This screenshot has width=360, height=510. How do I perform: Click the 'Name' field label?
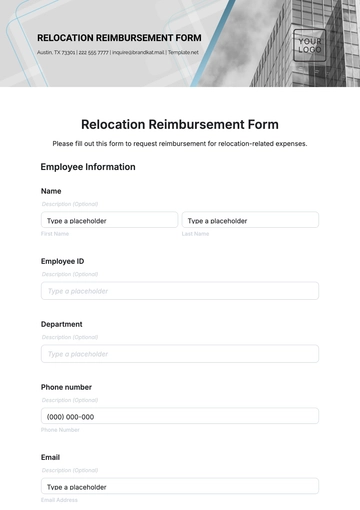pyautogui.click(x=51, y=191)
